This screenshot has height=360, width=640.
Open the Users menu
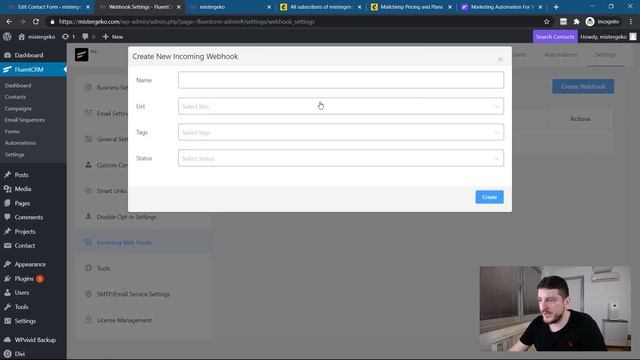point(22,293)
